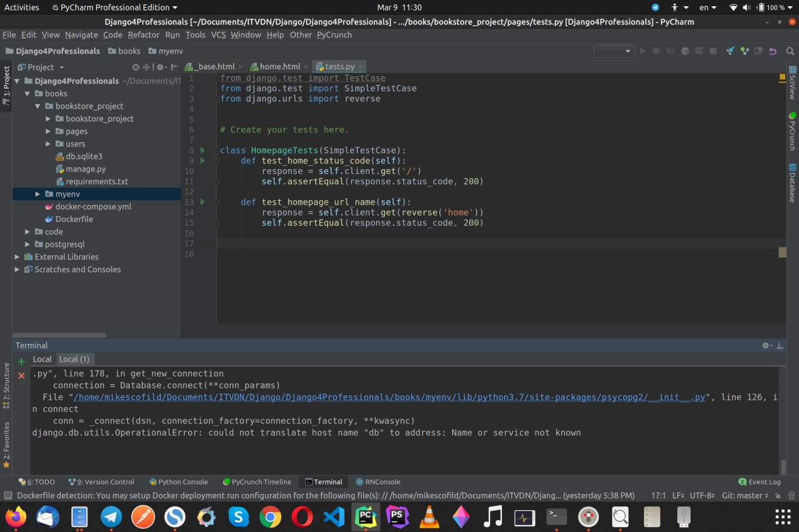Toggle SciView panel on right edge

click(792, 84)
